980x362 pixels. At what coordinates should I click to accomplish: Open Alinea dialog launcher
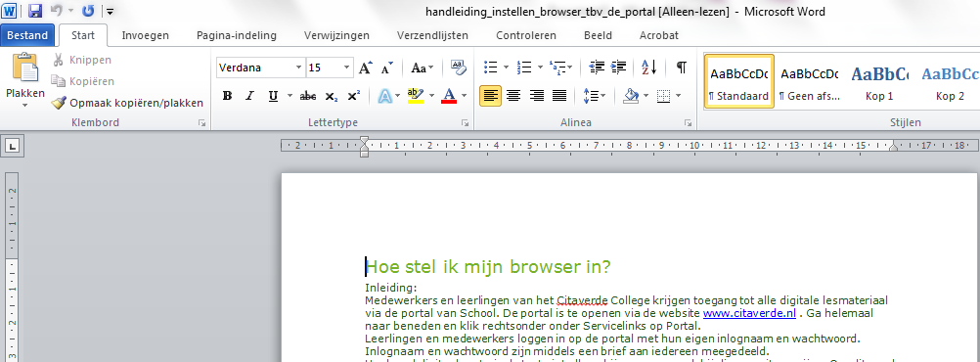tap(688, 123)
